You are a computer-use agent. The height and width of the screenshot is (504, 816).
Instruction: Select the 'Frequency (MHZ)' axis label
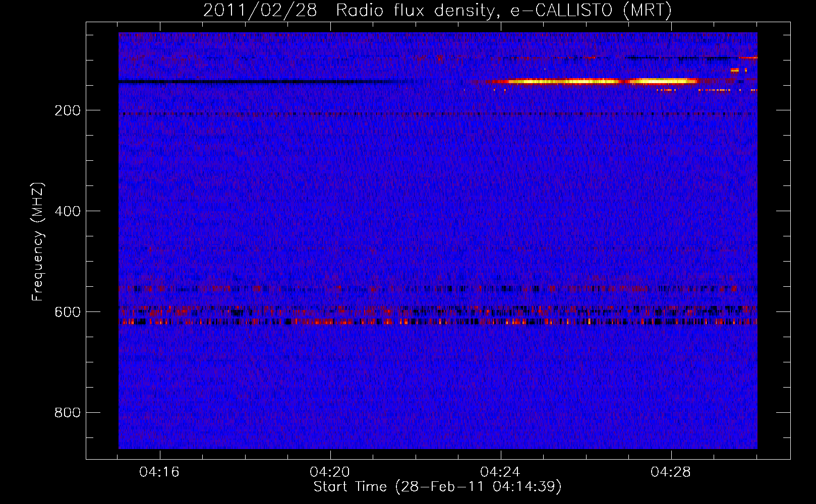37,241
